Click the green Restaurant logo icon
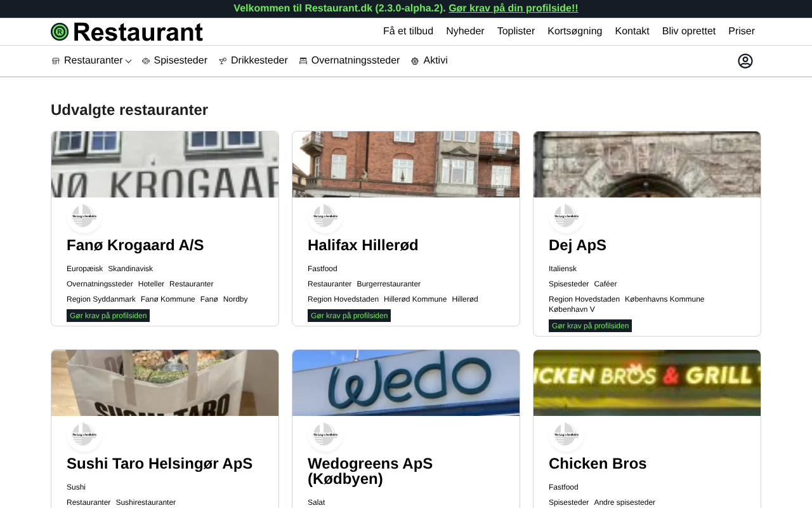This screenshot has height=508, width=812. click(x=60, y=32)
